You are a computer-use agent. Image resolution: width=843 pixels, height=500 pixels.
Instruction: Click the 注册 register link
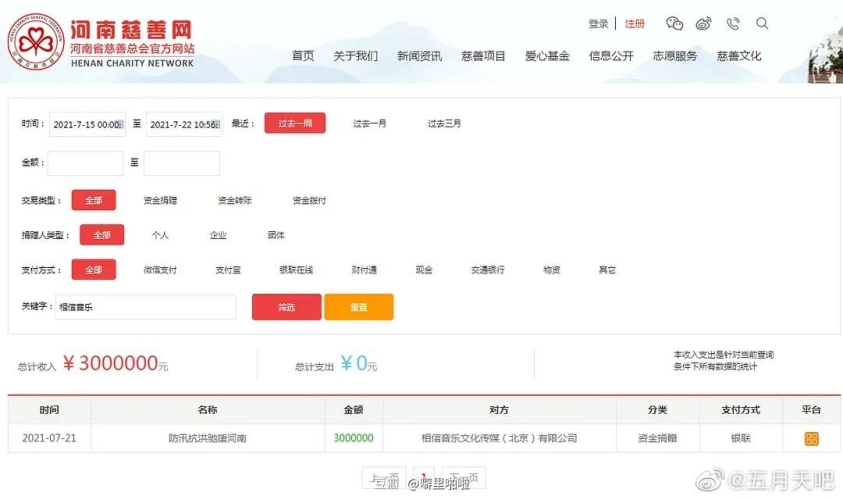634,24
